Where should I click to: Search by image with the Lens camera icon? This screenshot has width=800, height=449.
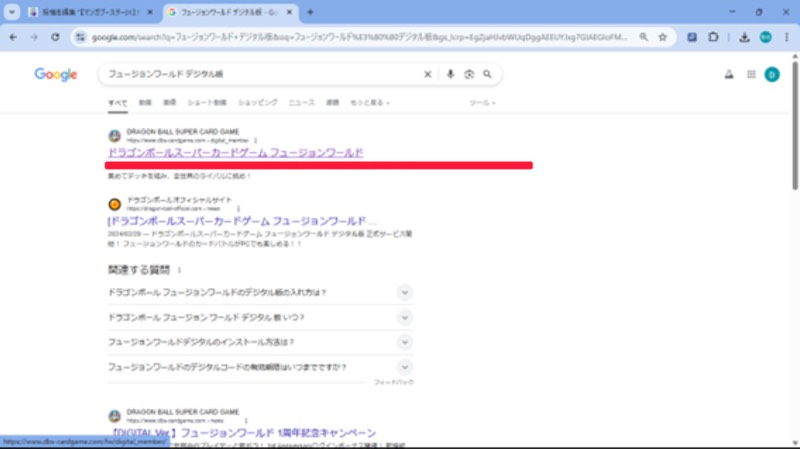pyautogui.click(x=469, y=74)
